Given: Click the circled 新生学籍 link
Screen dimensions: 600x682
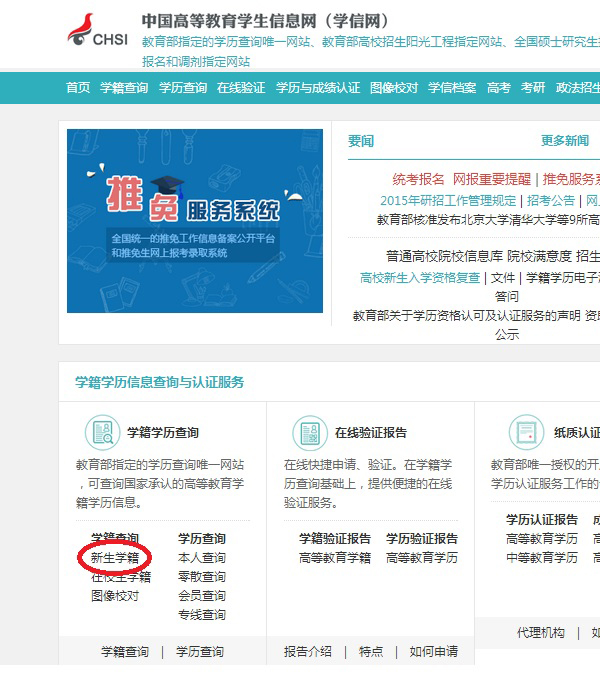Looking at the screenshot, I should (x=115, y=558).
